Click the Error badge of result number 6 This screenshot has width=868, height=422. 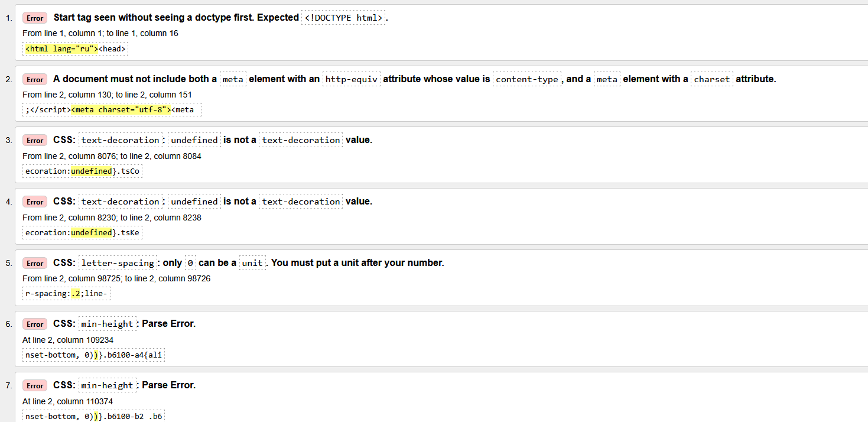(35, 324)
